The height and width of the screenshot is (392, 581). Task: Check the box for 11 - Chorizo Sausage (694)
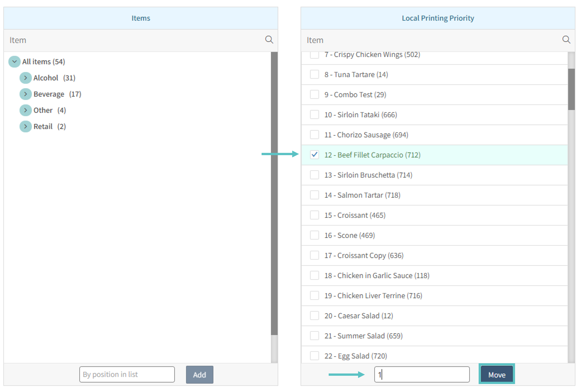314,135
